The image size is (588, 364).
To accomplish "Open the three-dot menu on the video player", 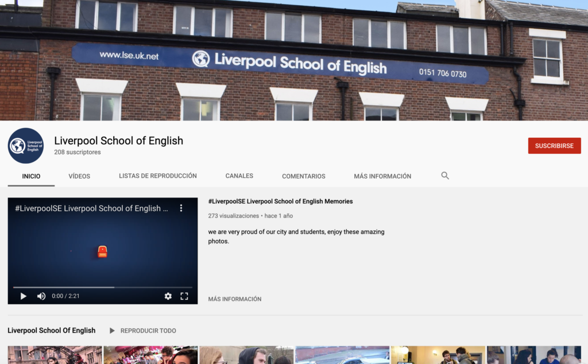I will 181,208.
